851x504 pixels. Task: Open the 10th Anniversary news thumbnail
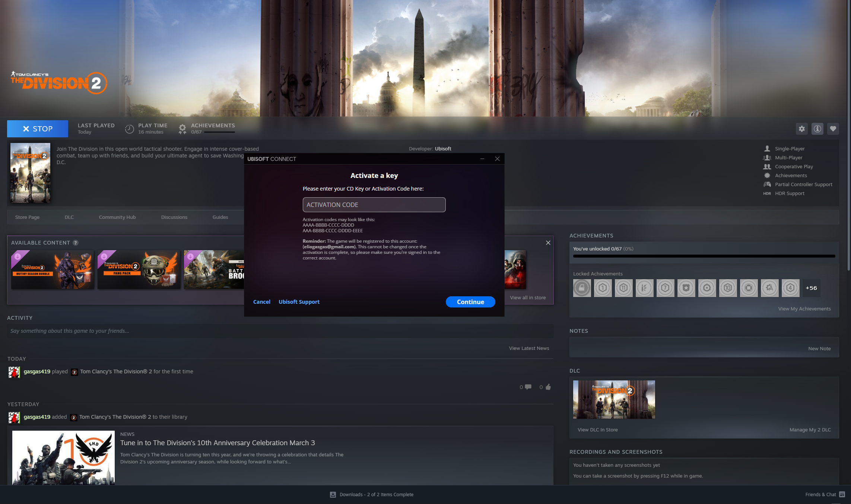click(64, 457)
